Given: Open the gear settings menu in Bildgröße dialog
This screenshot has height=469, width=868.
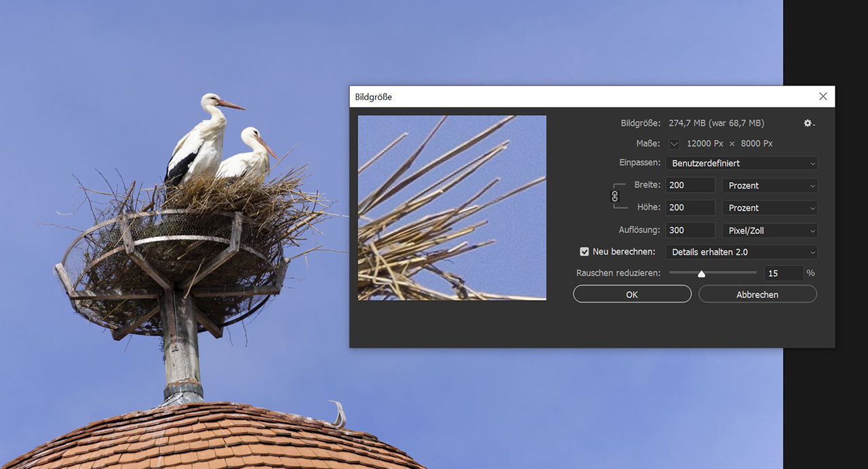Looking at the screenshot, I should pyautogui.click(x=808, y=124).
